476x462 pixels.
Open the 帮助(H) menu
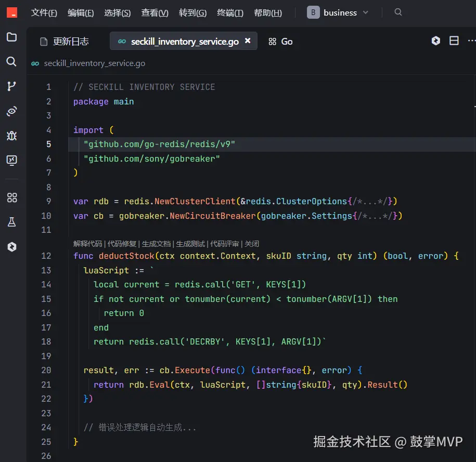(x=268, y=13)
